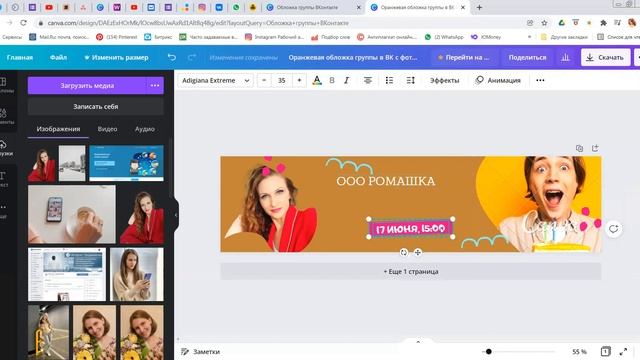Switch to Обложка группы ВКонтакте tab
Image resolution: width=640 pixels, height=360 pixels.
pos(313,7)
